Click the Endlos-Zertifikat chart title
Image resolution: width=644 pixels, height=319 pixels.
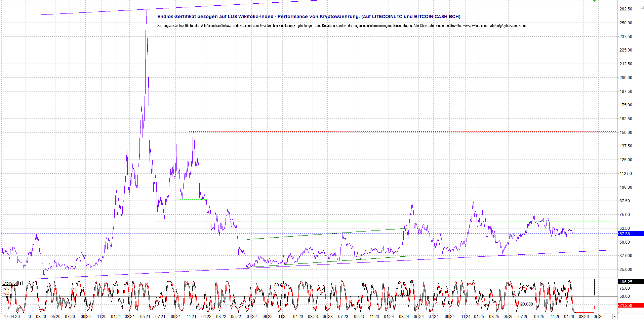pyautogui.click(x=309, y=16)
